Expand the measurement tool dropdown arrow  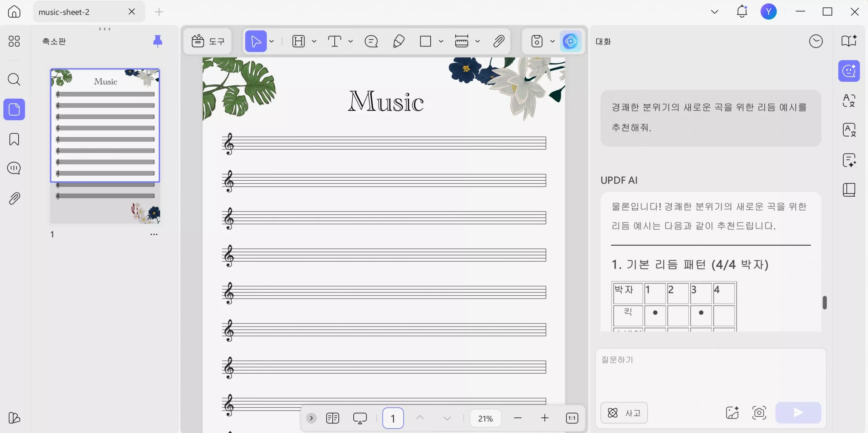tap(477, 41)
